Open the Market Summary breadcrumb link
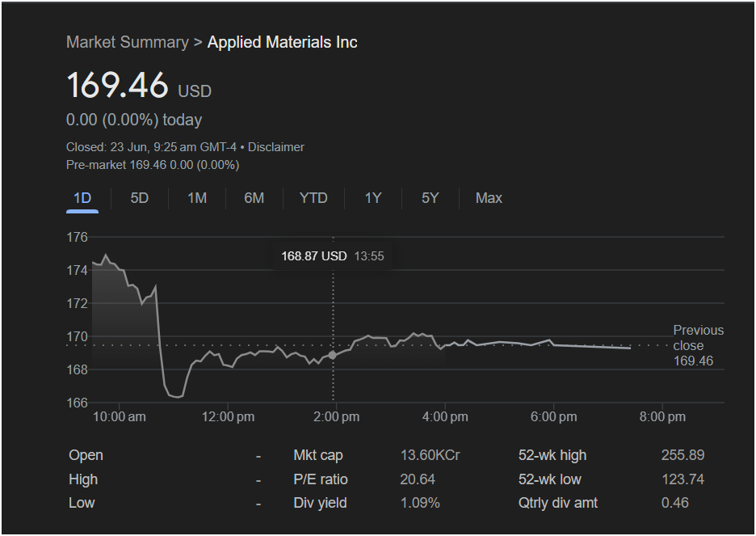This screenshot has width=756, height=536. pos(128,43)
